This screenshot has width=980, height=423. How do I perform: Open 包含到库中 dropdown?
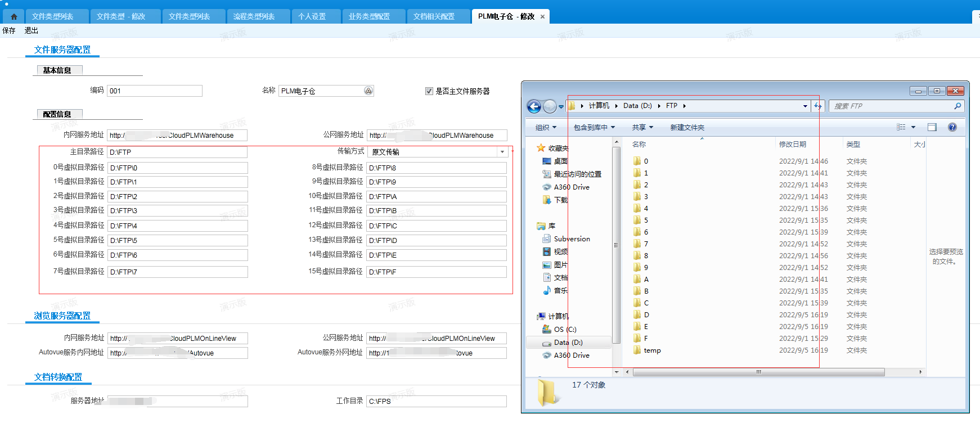coord(594,128)
